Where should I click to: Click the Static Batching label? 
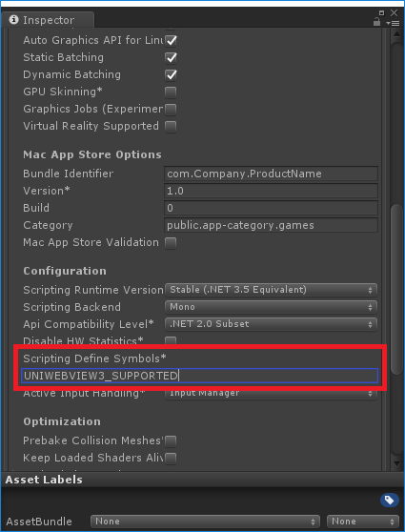point(64,57)
